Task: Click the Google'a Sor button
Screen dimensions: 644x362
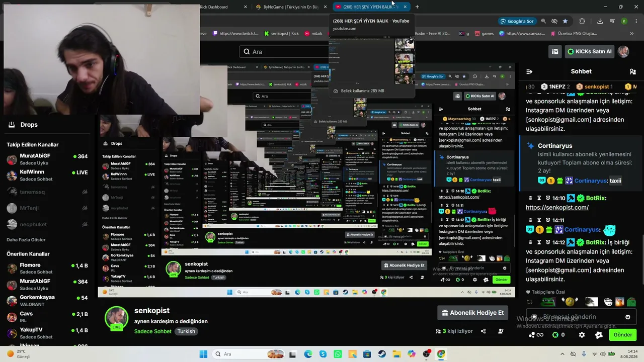Action: point(517,21)
